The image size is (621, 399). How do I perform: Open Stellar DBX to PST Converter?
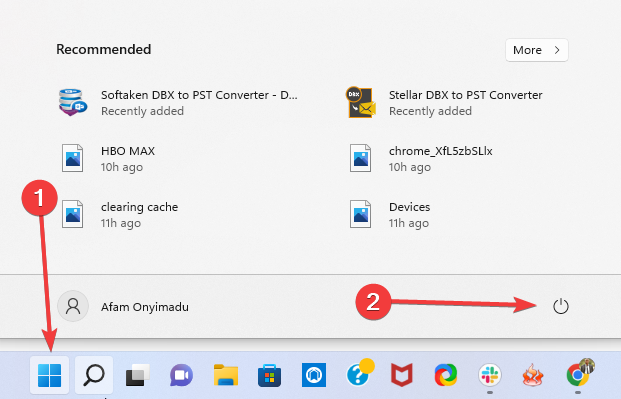click(444, 103)
